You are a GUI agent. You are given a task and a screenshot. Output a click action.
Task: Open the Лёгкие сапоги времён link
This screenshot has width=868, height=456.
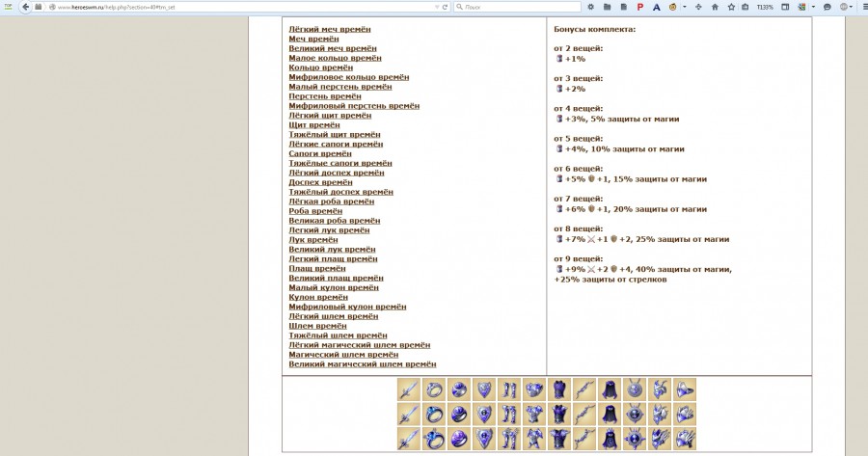click(336, 144)
